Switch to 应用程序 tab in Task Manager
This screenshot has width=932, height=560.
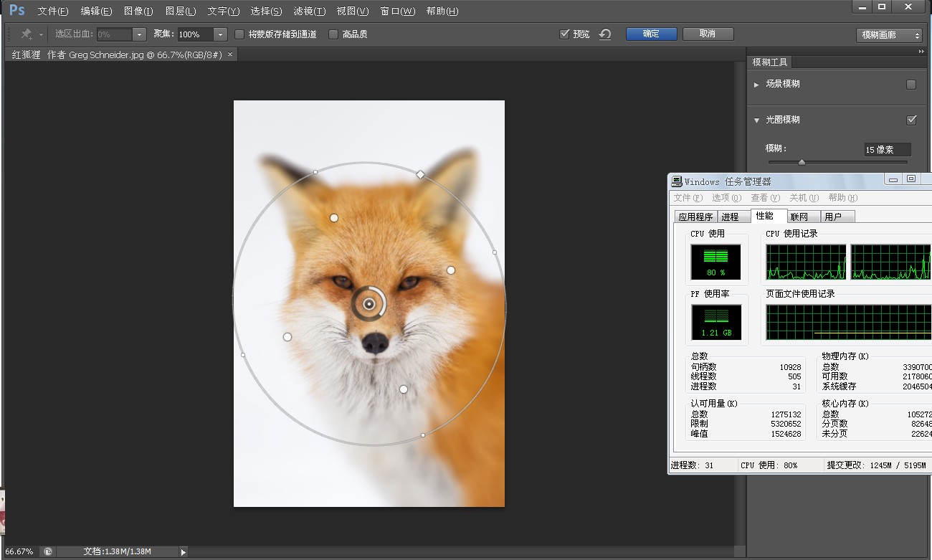pyautogui.click(x=696, y=217)
